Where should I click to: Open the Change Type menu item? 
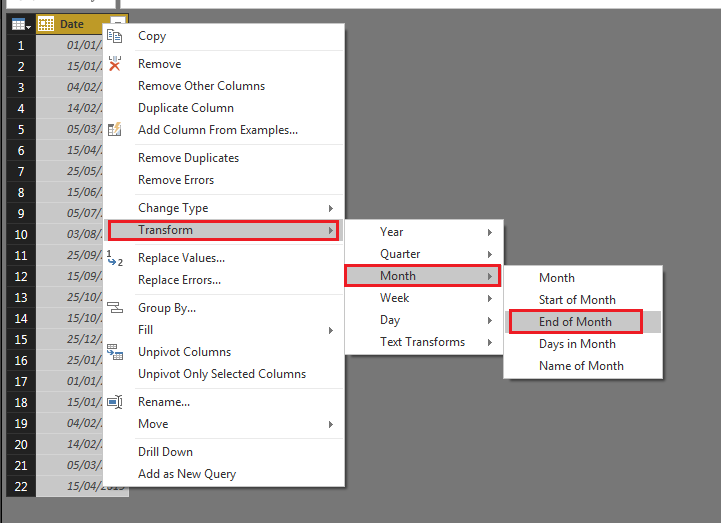(x=223, y=208)
